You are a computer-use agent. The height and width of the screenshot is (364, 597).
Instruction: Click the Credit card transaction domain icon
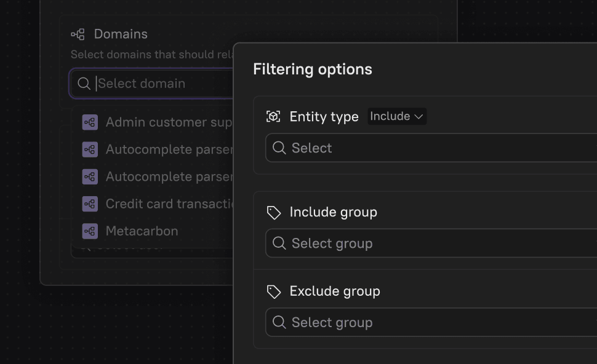(x=89, y=204)
